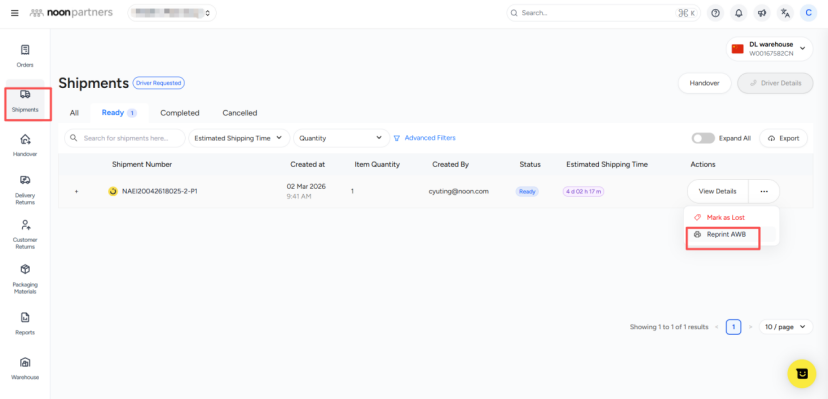Switch to the All tab
Image resolution: width=828 pixels, height=399 pixels.
74,113
